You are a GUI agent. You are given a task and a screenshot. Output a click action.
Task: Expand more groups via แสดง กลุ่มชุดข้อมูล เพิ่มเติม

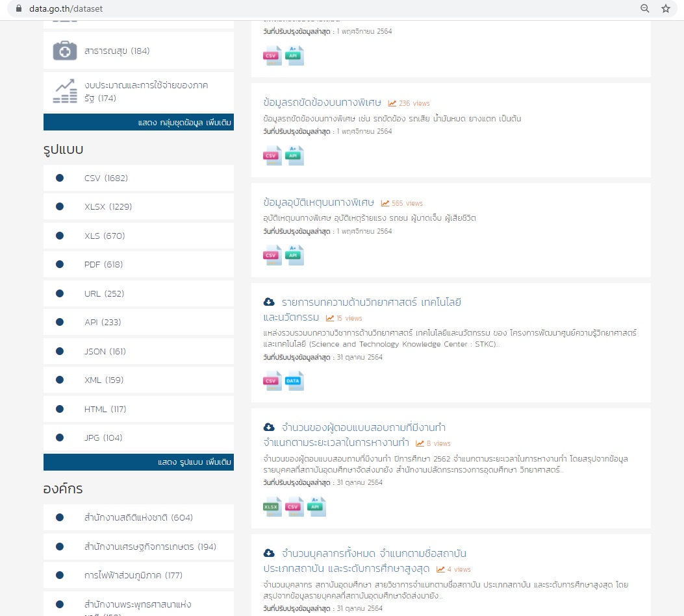tap(184, 123)
